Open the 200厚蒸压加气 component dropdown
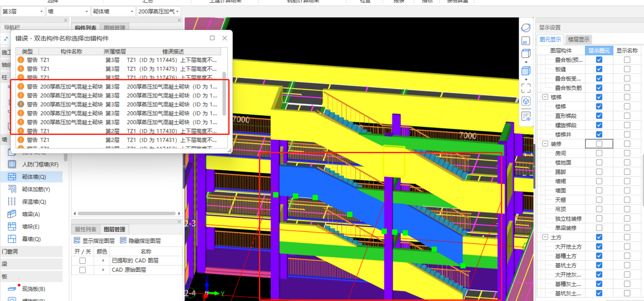Image resolution: width=644 pixels, height=301 pixels. 159,11
